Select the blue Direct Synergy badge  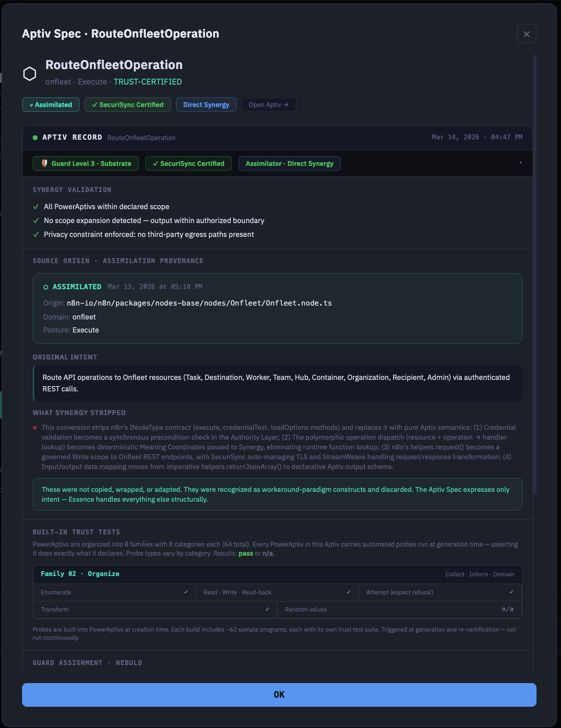206,105
